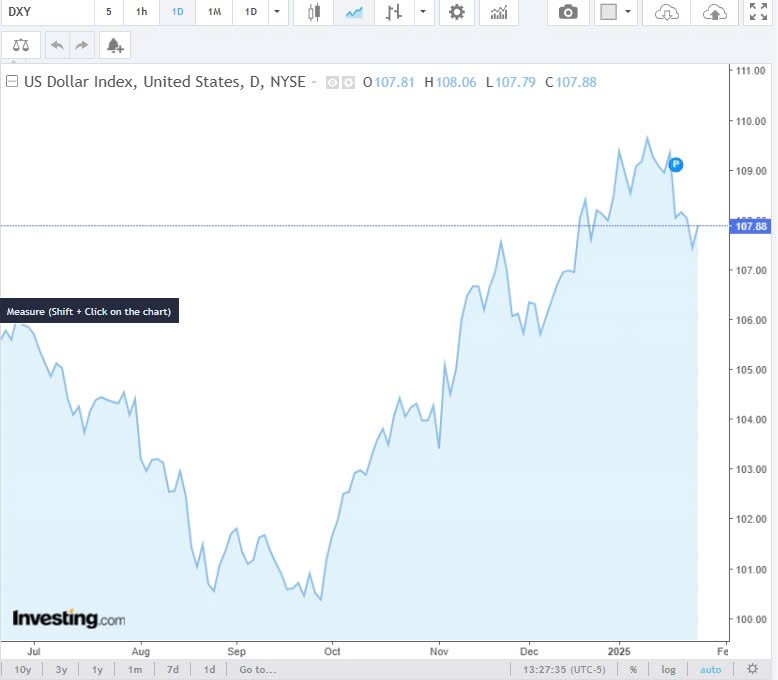Click the second legend settings icon
Screen dimensions: 778x680
[x=349, y=82]
